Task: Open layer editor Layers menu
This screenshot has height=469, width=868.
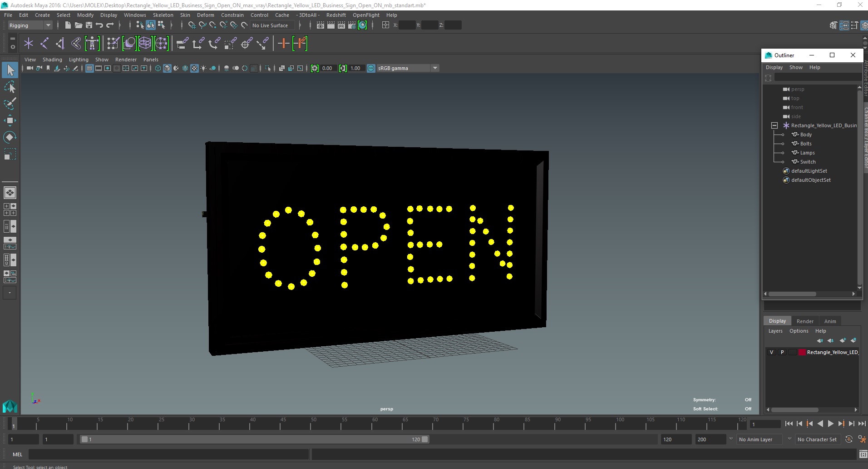Action: tap(775, 331)
